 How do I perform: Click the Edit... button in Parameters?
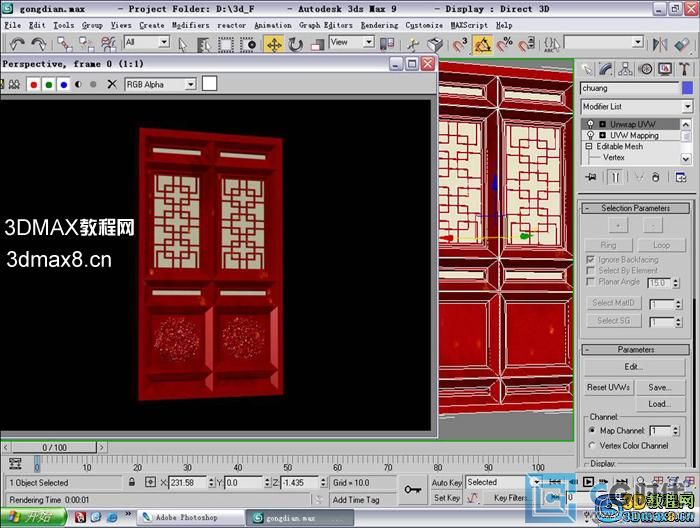[x=634, y=367]
